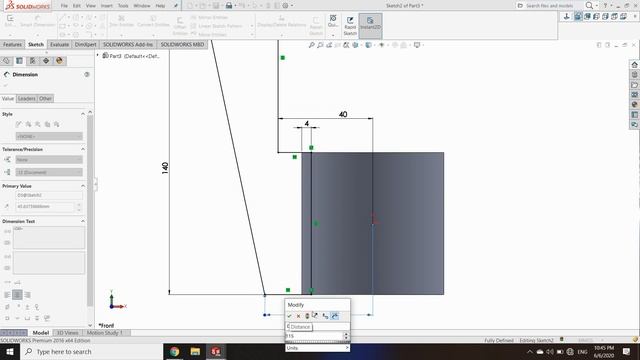Click the Dimension panel help icon
Image resolution: width=640 pixels, height=360 pixels.
coord(87,74)
